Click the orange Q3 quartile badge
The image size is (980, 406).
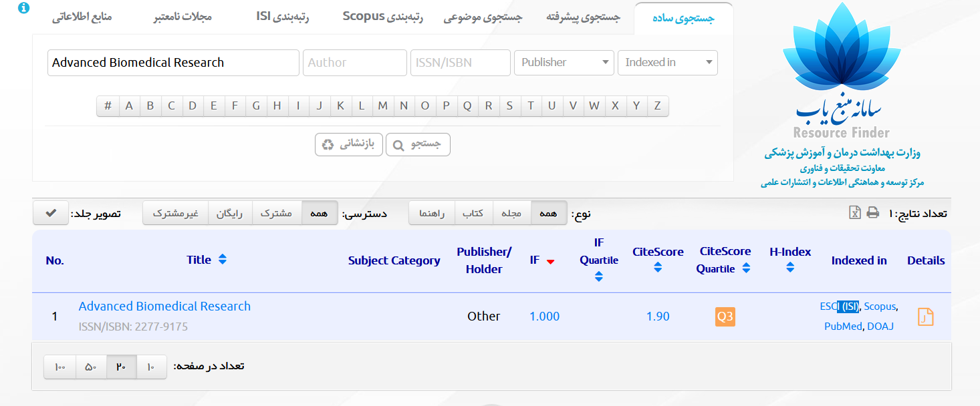click(725, 317)
